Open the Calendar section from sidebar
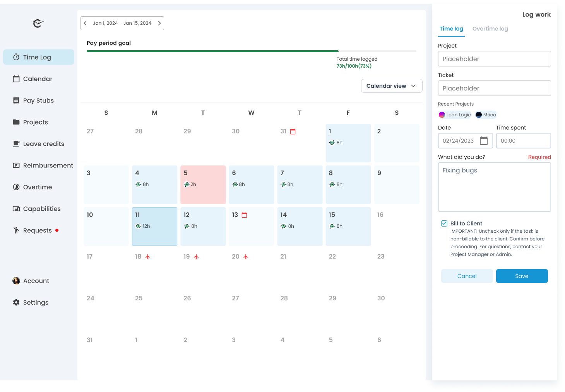The width and height of the screenshot is (565, 392). pos(16,78)
